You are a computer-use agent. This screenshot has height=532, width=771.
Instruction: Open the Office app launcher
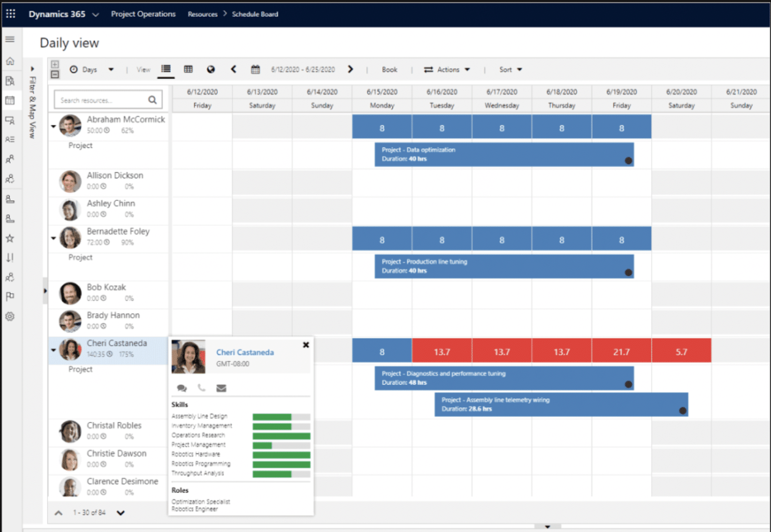(10, 13)
